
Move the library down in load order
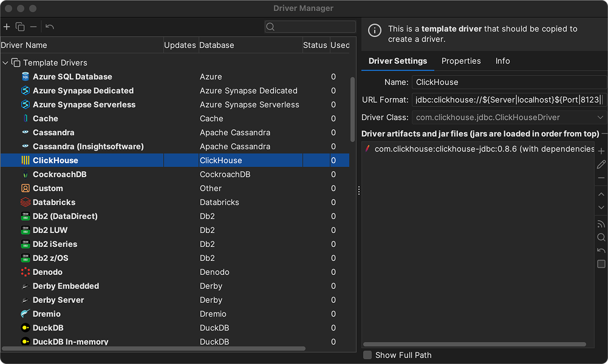pyautogui.click(x=601, y=207)
